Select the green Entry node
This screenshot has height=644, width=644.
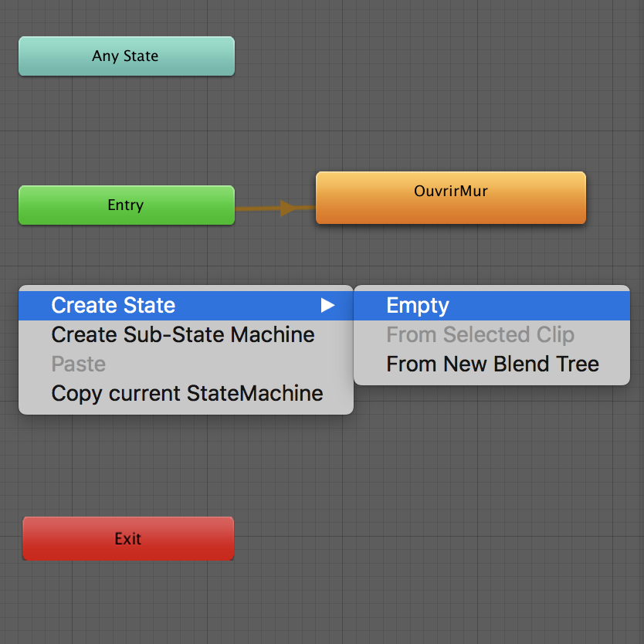coord(126,205)
